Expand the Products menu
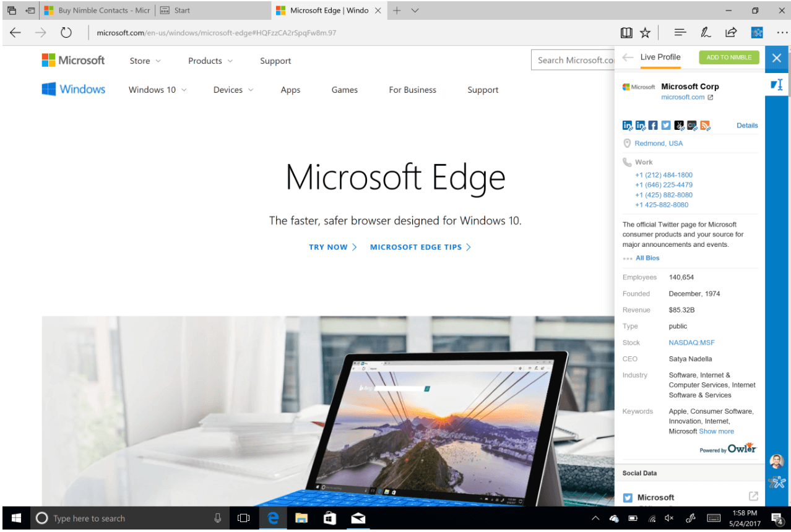Image resolution: width=791 pixels, height=532 pixels. pos(210,61)
